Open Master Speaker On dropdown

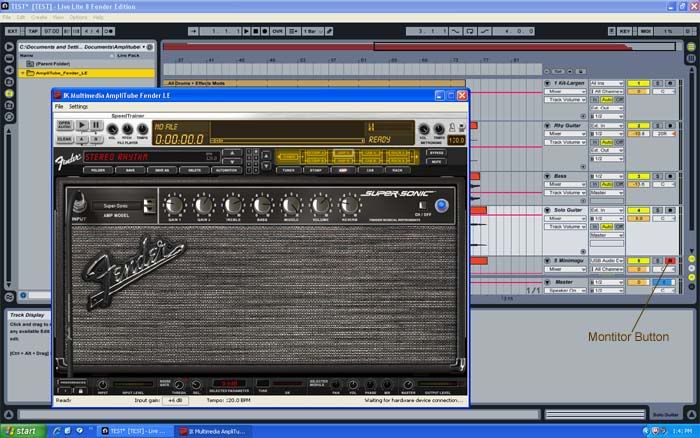(x=565, y=290)
